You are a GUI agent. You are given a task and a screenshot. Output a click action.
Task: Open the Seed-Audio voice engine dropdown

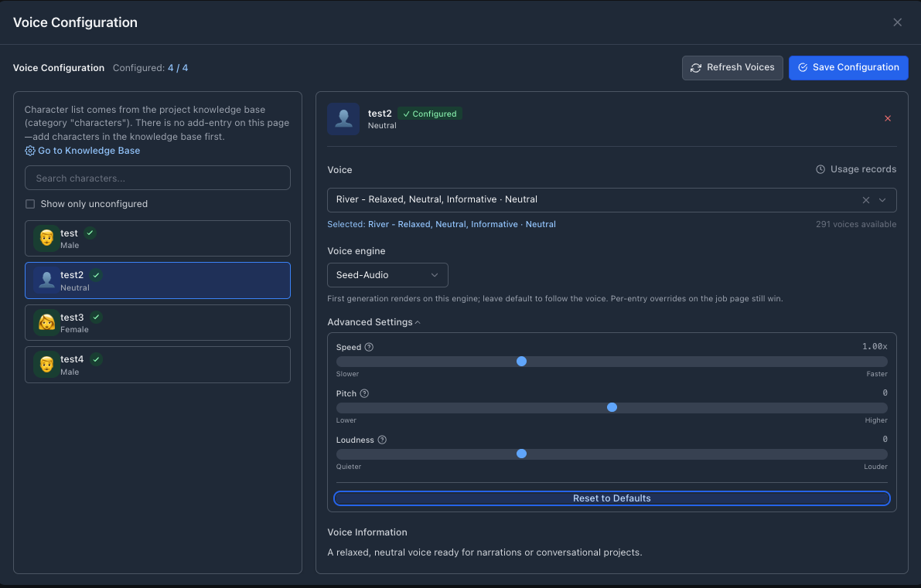pos(387,275)
